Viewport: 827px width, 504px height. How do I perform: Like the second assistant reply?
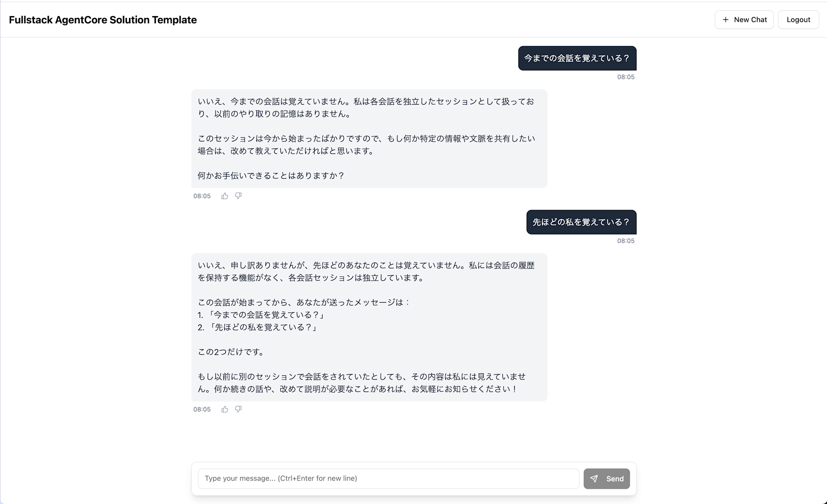[225, 409]
